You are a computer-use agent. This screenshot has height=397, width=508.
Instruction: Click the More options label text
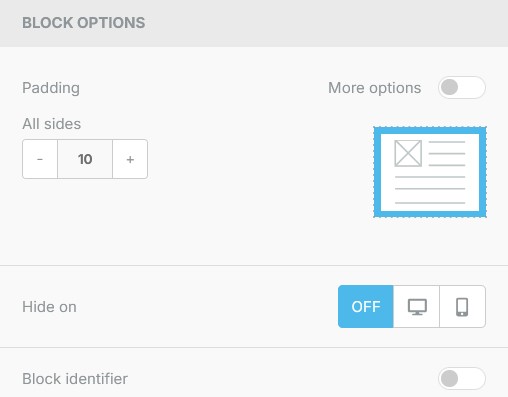(375, 88)
